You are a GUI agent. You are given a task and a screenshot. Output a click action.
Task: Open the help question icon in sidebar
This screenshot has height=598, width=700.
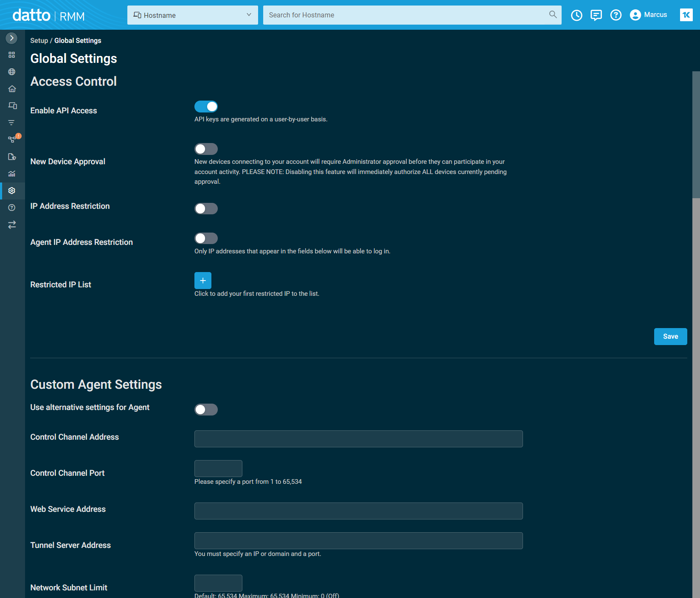pos(12,208)
